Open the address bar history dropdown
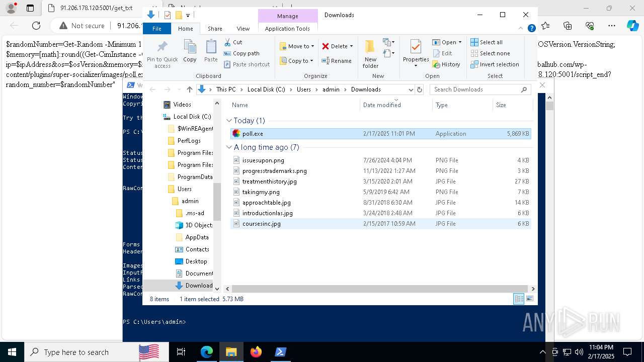 pyautogui.click(x=411, y=89)
